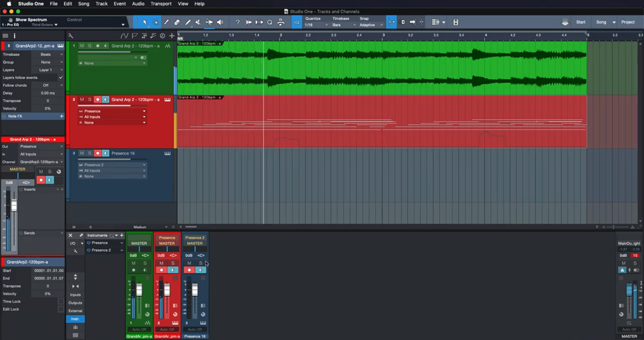
Task: Toggle Layers follow events checkbox
Action: [x=61, y=78]
